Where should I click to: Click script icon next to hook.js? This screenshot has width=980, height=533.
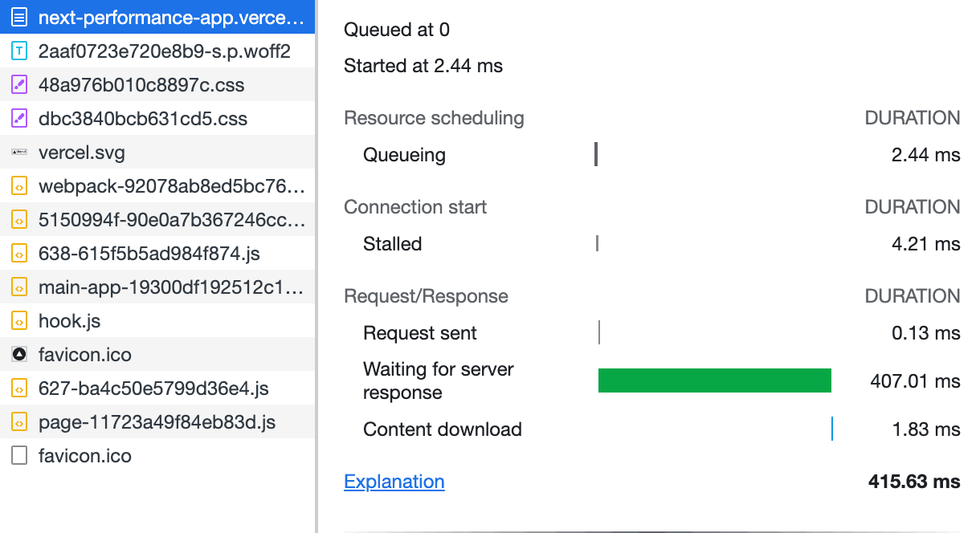click(19, 321)
